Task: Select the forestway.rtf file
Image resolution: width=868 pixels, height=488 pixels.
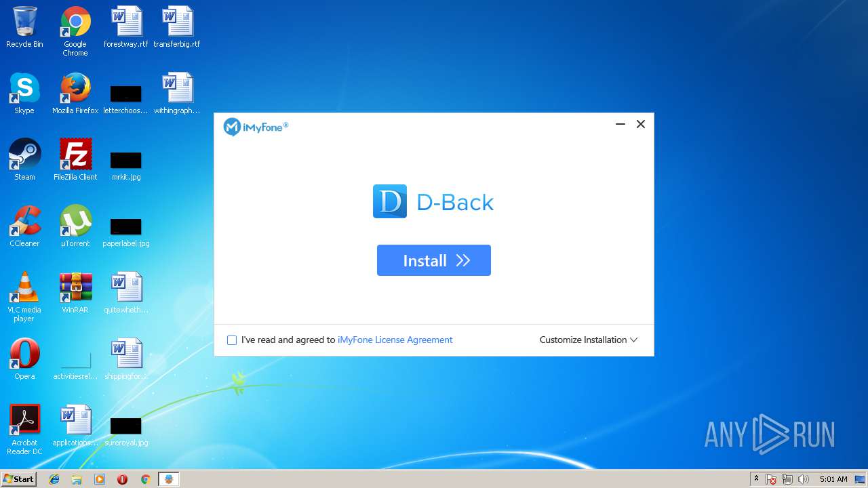Action: point(126,28)
